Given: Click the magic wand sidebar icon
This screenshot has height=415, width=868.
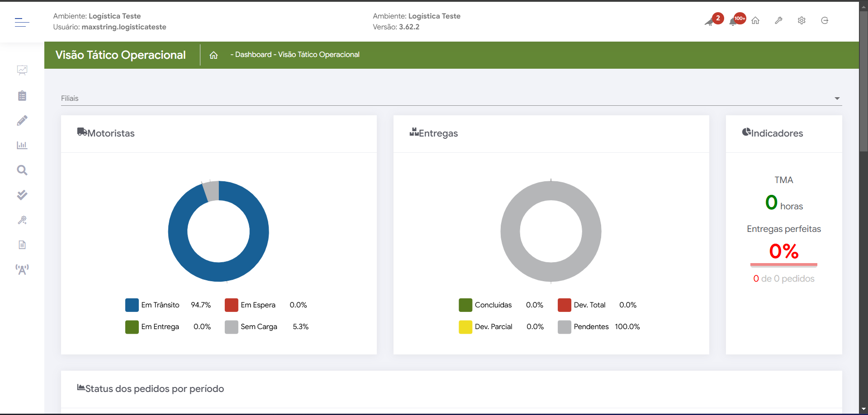Looking at the screenshot, I should pyautogui.click(x=22, y=220).
